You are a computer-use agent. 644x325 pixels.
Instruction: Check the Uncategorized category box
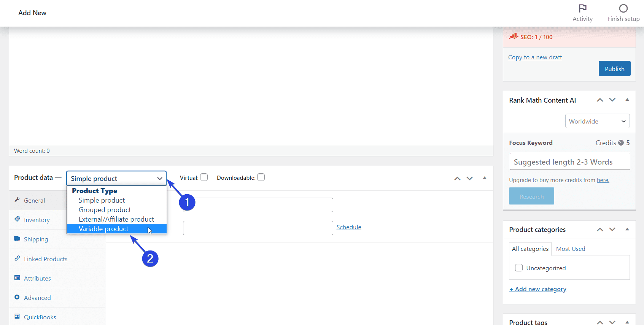point(519,268)
